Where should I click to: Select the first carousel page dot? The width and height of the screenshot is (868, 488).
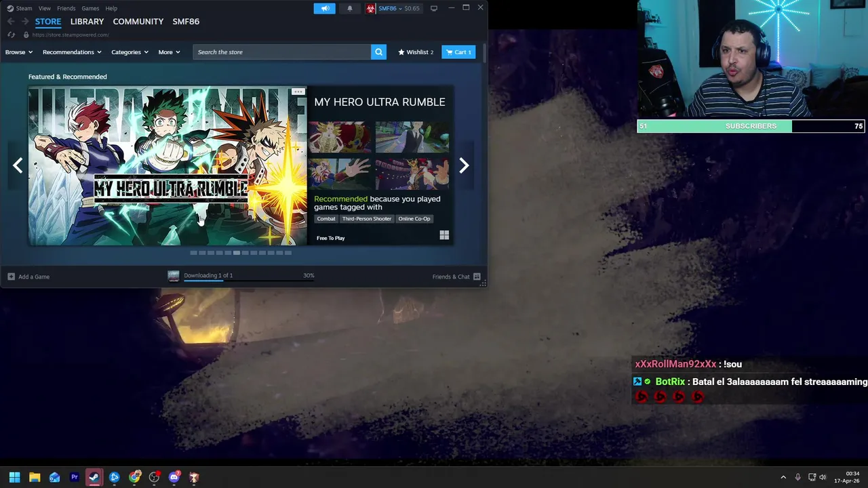[193, 253]
